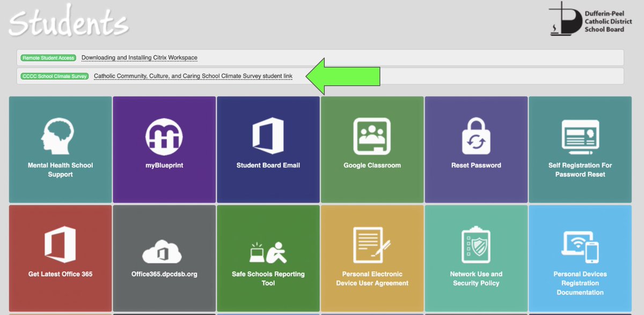Click the Reset Password padlock icon

(476, 136)
